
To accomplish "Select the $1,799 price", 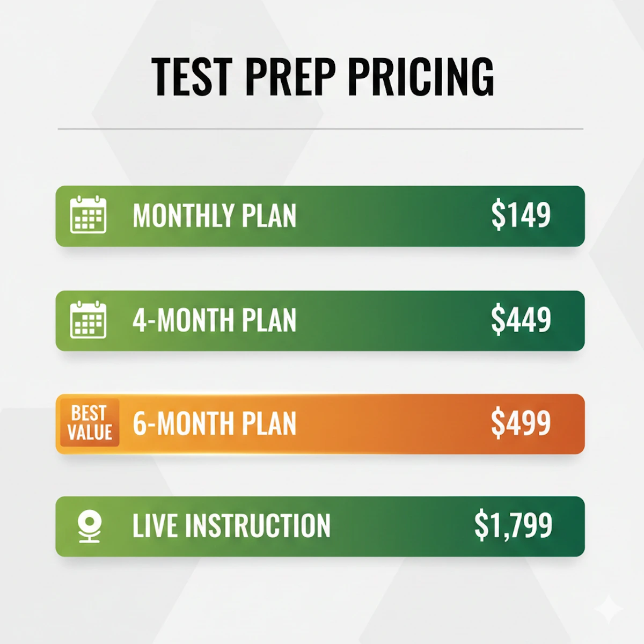I will click(513, 525).
